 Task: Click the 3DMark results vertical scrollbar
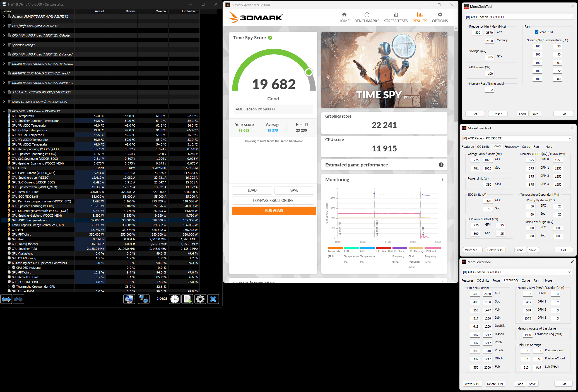tap(456, 75)
